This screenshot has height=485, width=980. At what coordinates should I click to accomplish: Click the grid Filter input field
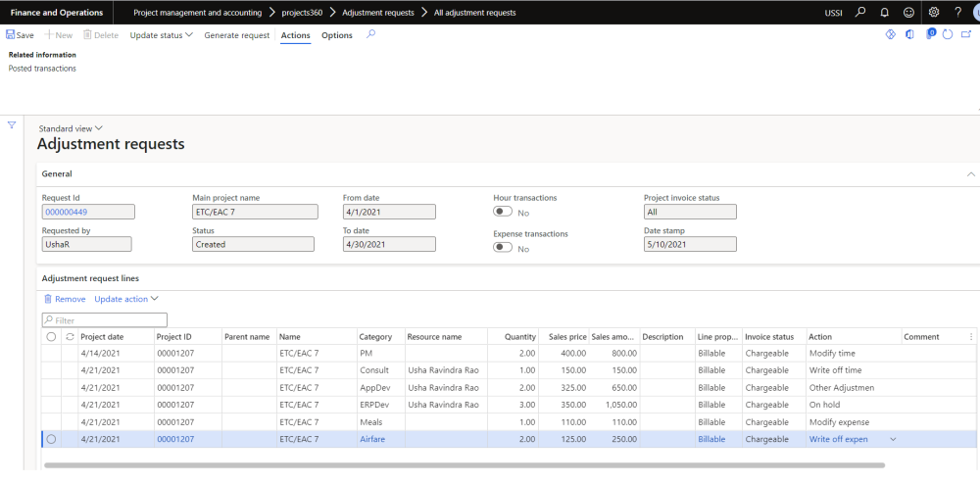pos(104,320)
